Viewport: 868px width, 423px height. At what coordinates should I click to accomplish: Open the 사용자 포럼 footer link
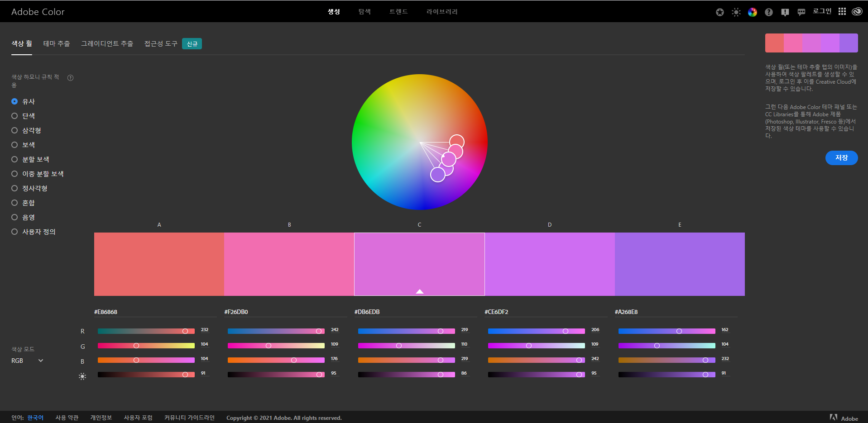[138, 418]
